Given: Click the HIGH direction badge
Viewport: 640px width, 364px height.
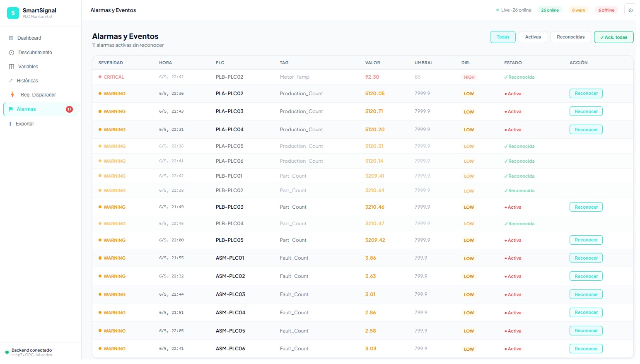Looking at the screenshot, I should [469, 77].
